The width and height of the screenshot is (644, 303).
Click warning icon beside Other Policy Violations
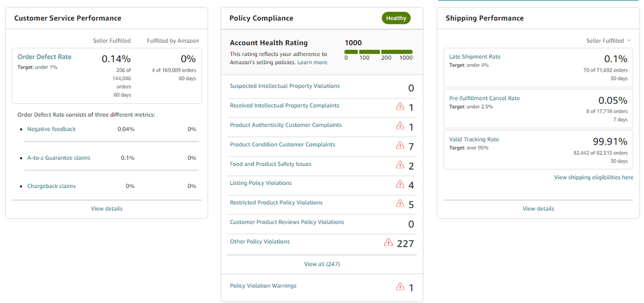[389, 243]
